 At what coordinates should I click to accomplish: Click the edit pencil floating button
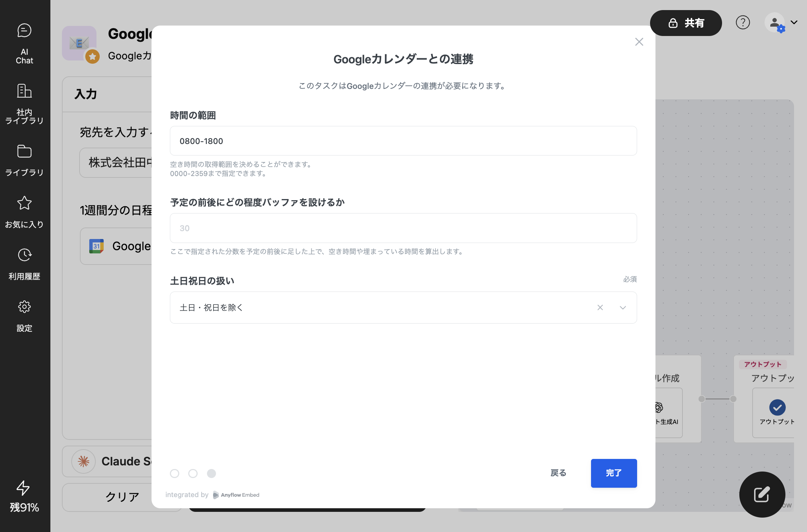pyautogui.click(x=762, y=494)
